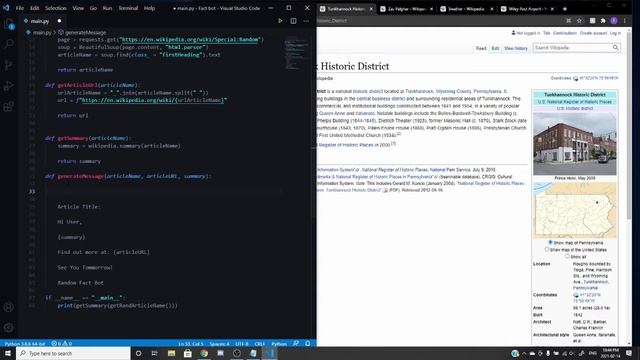Change the UTF-8 file encoding
The height and width of the screenshot is (360, 640).
(242, 344)
